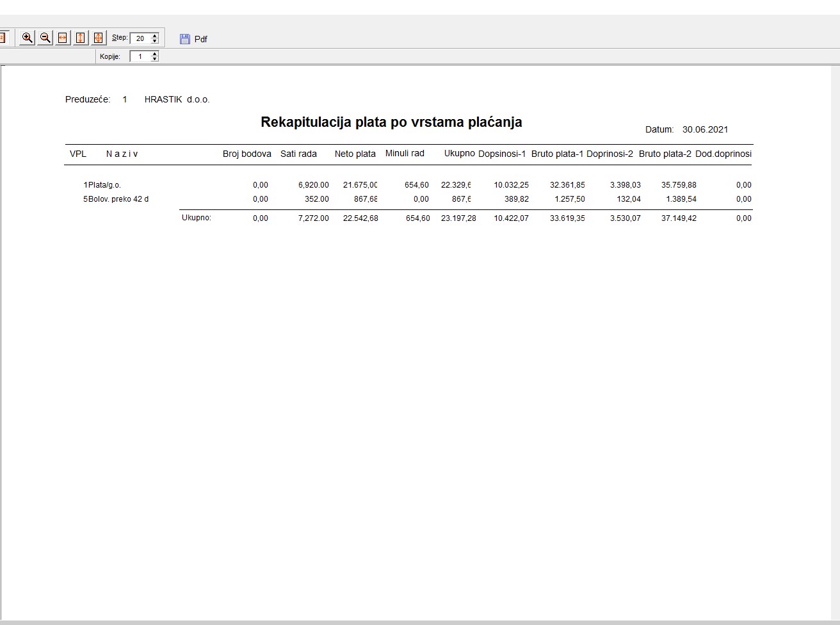The width and height of the screenshot is (840, 625).
Task: Click the Pdf export label
Action: [x=201, y=39]
